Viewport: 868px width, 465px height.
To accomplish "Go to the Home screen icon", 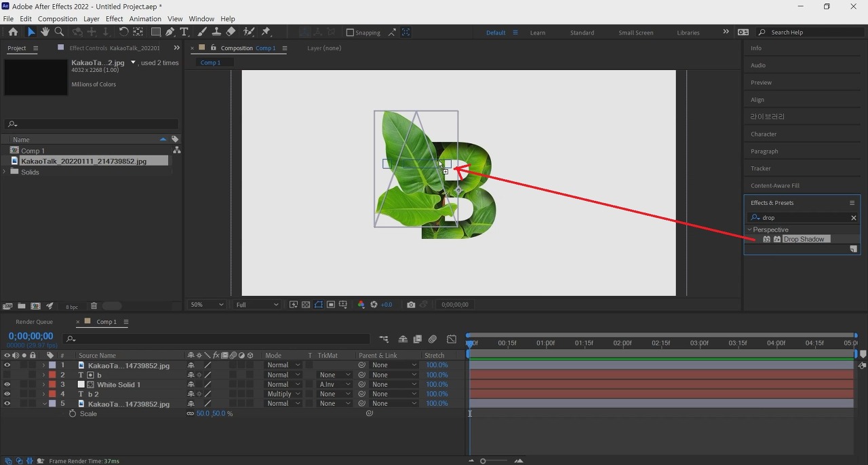I will [13, 32].
